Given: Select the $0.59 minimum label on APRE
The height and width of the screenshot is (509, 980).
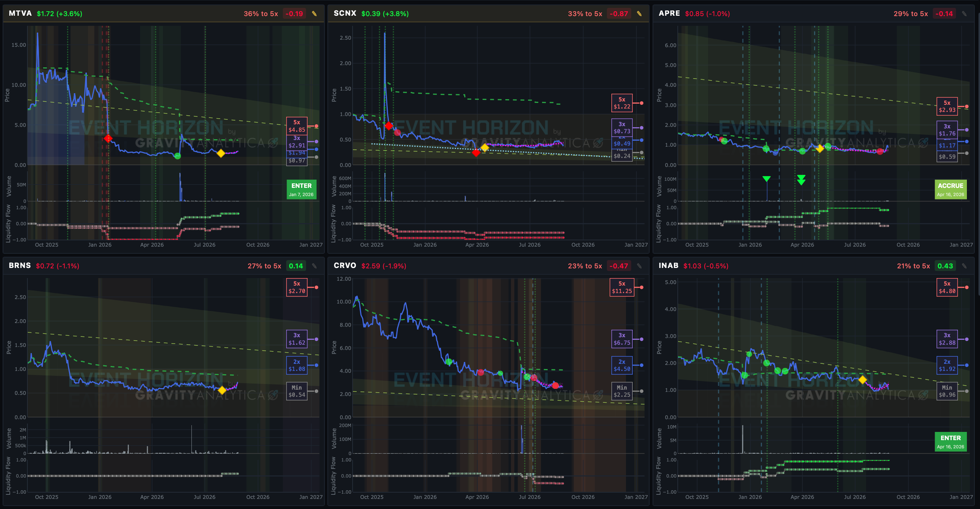Looking at the screenshot, I should 947,156.
